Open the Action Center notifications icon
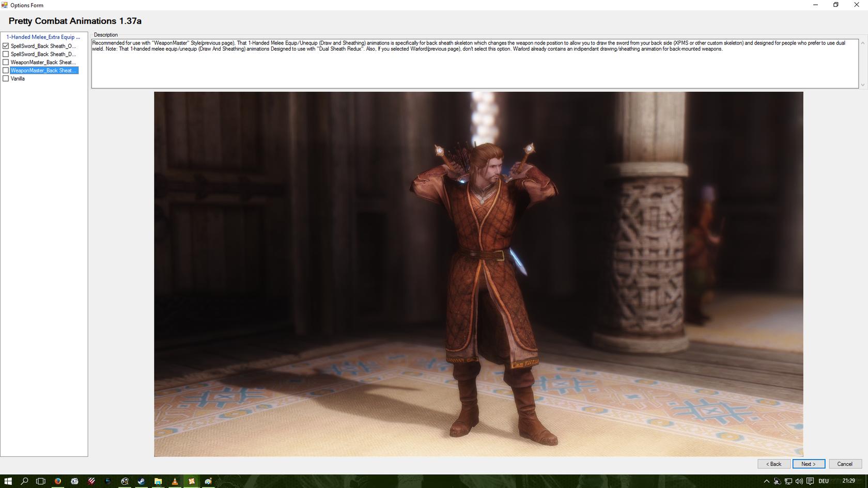 point(810,481)
